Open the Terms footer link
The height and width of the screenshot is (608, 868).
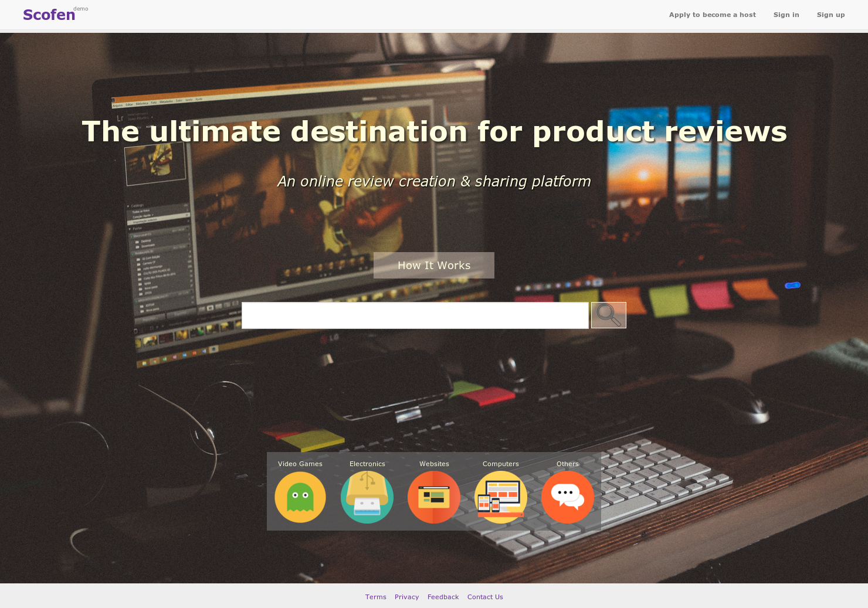(376, 597)
